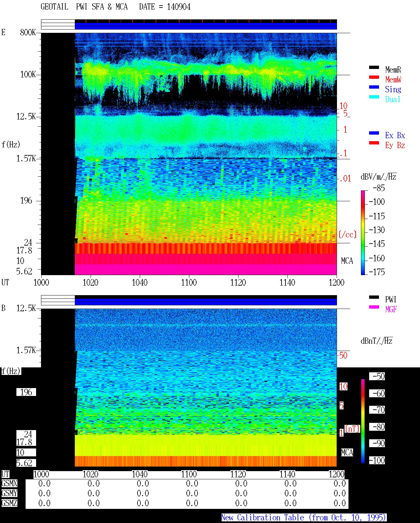This screenshot has height=523, width=420.
Task: Click the GSMZ row label
Action: pyautogui.click(x=9, y=503)
